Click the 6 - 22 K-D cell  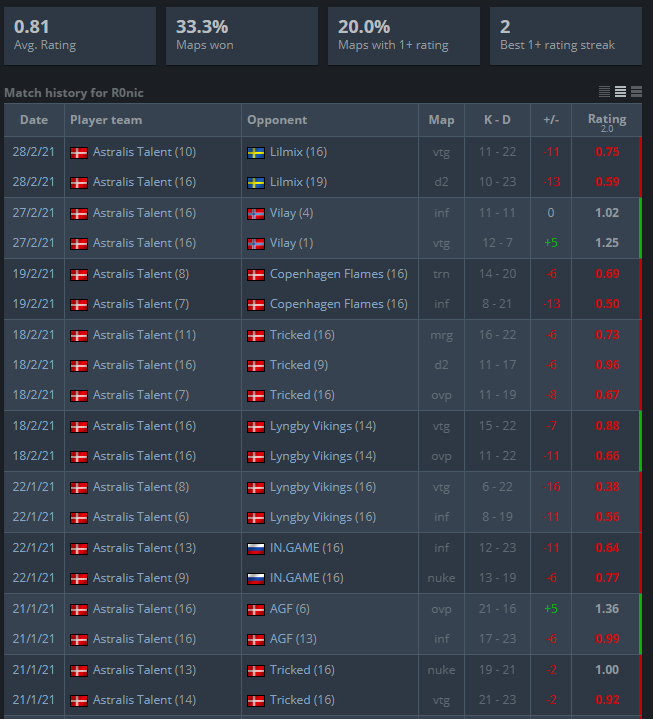498,487
